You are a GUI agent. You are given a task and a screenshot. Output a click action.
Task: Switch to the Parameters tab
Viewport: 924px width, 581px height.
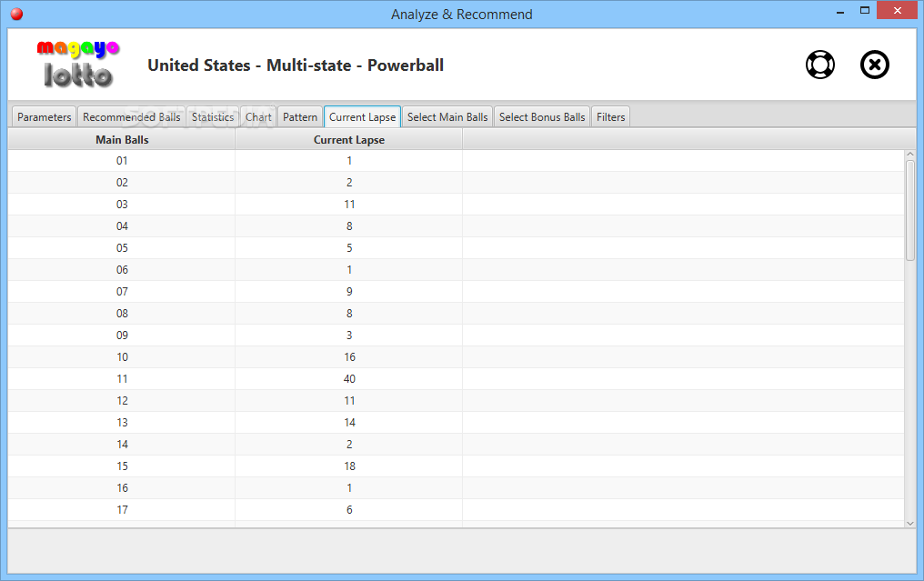click(45, 116)
